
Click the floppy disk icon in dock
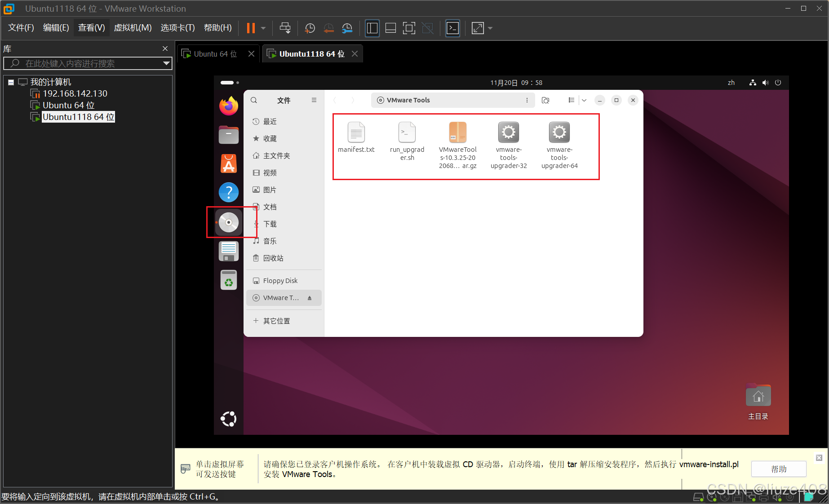point(229,251)
